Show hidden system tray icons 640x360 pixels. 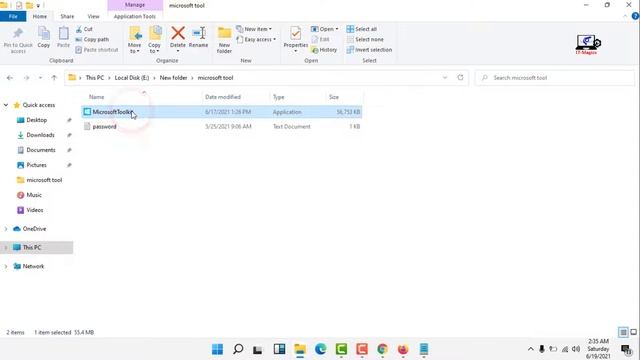531,349
